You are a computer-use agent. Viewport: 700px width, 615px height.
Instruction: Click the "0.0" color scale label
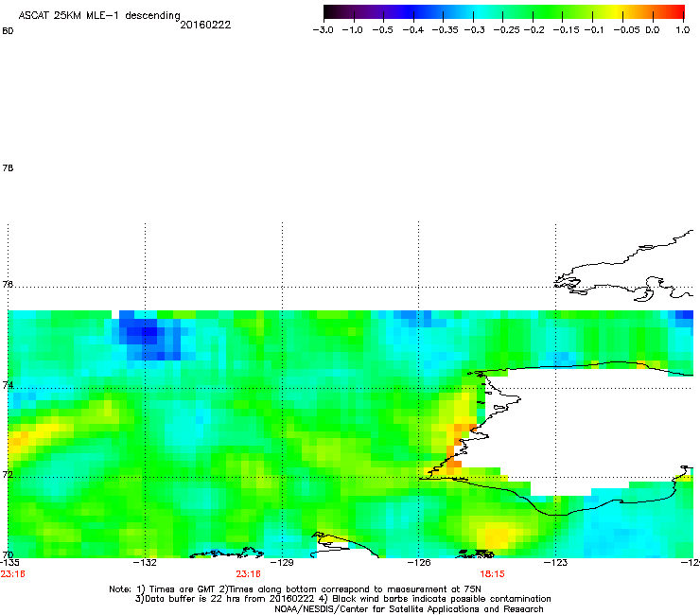pyautogui.click(x=653, y=30)
